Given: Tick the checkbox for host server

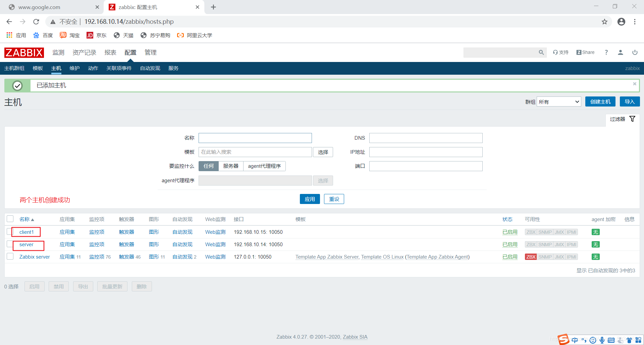Looking at the screenshot, I should coord(9,244).
